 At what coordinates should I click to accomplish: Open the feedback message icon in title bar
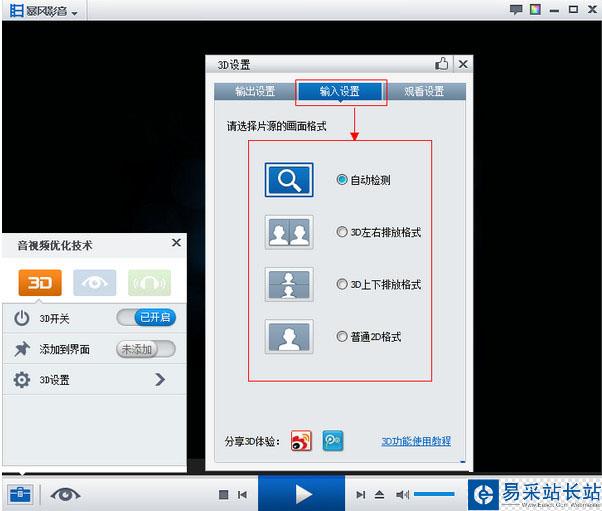click(x=516, y=9)
